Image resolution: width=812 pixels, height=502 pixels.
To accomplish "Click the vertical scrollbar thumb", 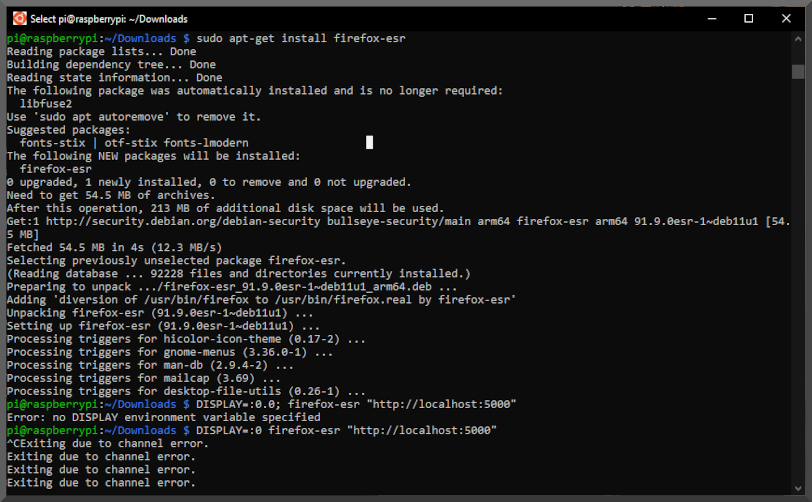I will pos(798,71).
